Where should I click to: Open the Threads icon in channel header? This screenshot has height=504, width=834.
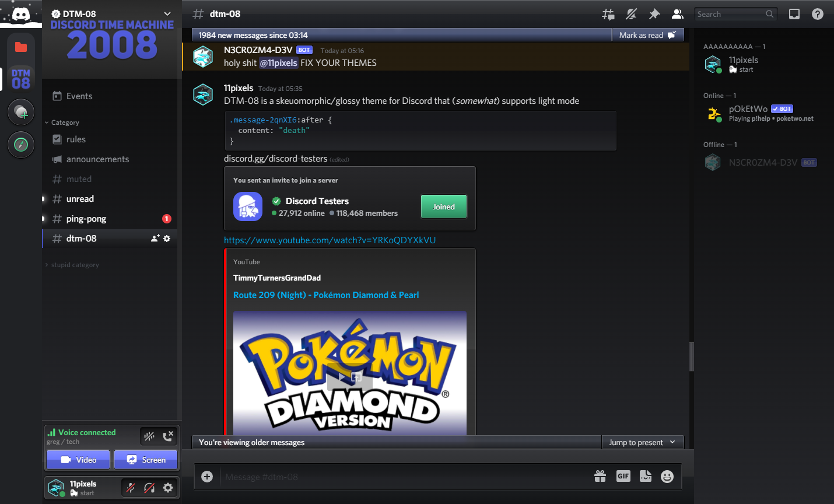(x=608, y=14)
